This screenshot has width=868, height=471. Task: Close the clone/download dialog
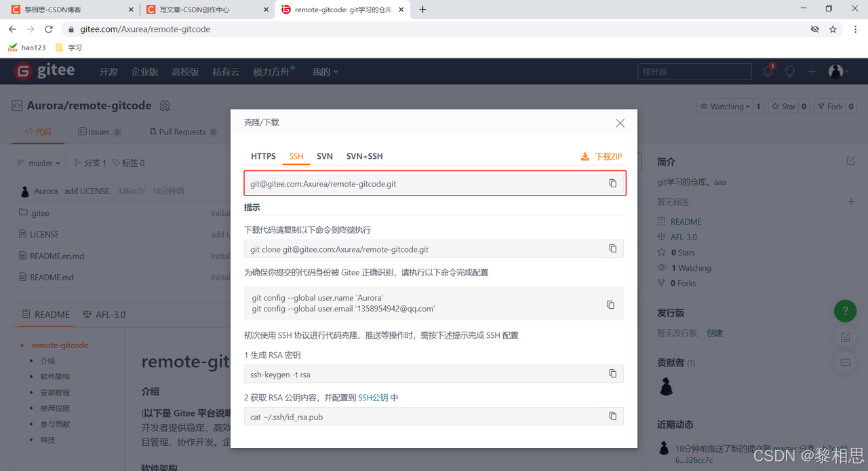pos(620,123)
